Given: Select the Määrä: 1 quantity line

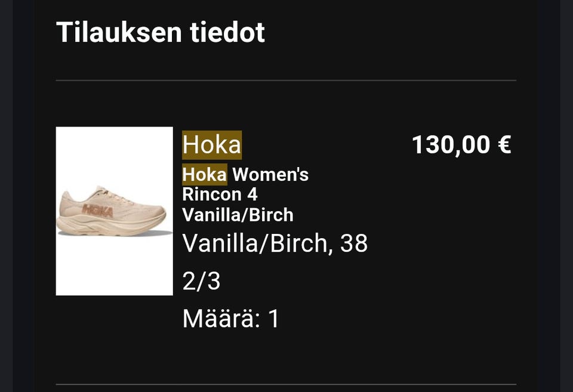Looking at the screenshot, I should (231, 319).
